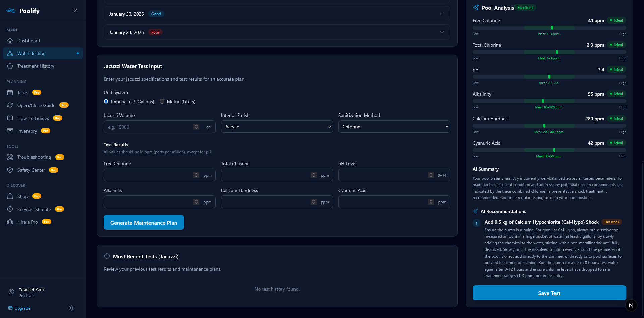This screenshot has width=644, height=318.
Task: Click the No test history found message
Action: tap(277, 289)
